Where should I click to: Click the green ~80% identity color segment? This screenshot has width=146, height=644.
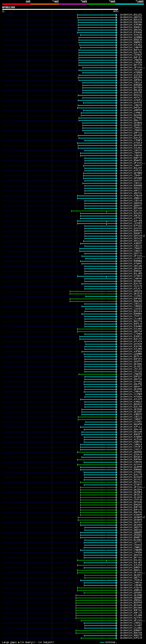click(101, 4)
